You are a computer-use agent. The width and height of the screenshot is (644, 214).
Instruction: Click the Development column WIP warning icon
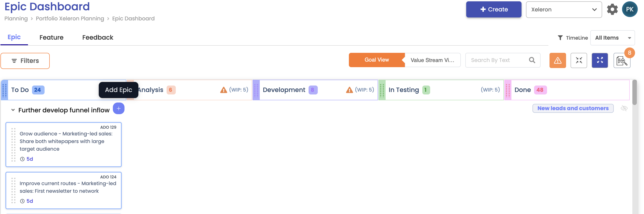tap(349, 90)
